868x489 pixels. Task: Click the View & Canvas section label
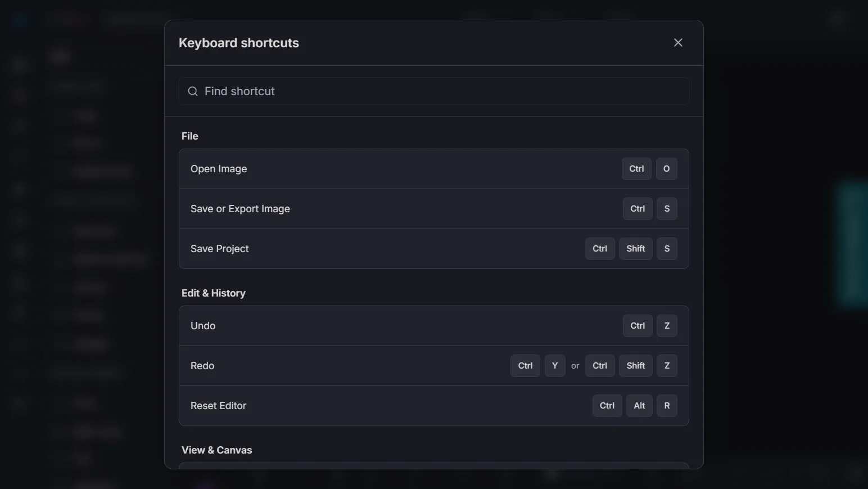pyautogui.click(x=216, y=450)
